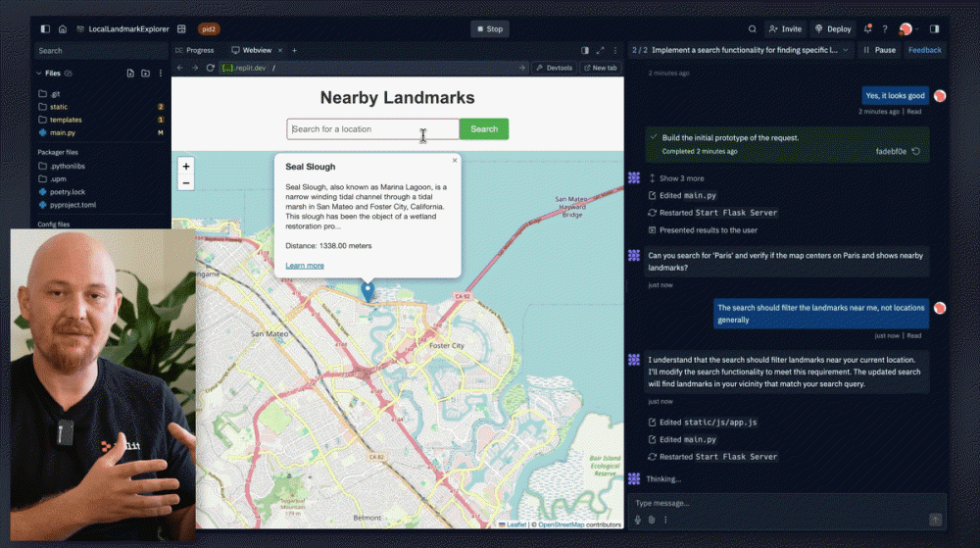Zoom in on the map
Image resolution: width=980 pixels, height=548 pixels.
click(186, 166)
